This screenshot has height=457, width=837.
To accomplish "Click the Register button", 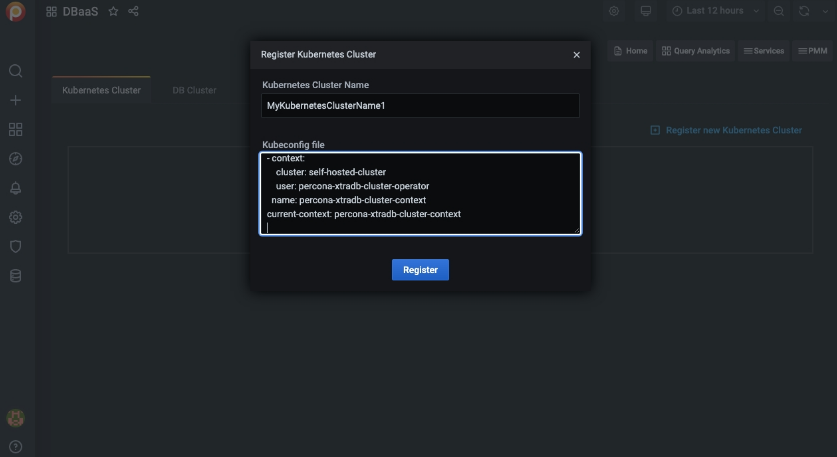I will (421, 270).
